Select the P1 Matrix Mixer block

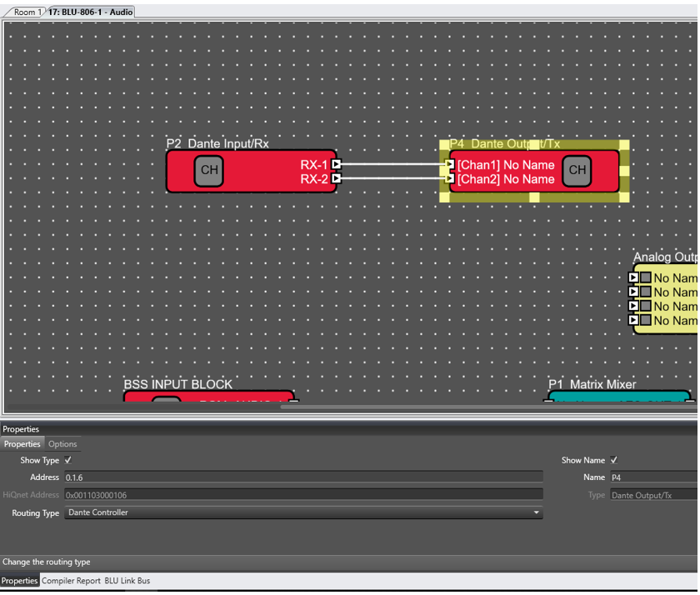[x=617, y=396]
